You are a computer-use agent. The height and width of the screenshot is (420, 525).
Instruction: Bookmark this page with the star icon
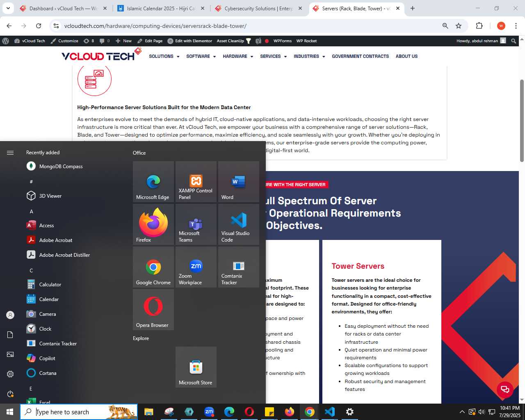(x=459, y=26)
